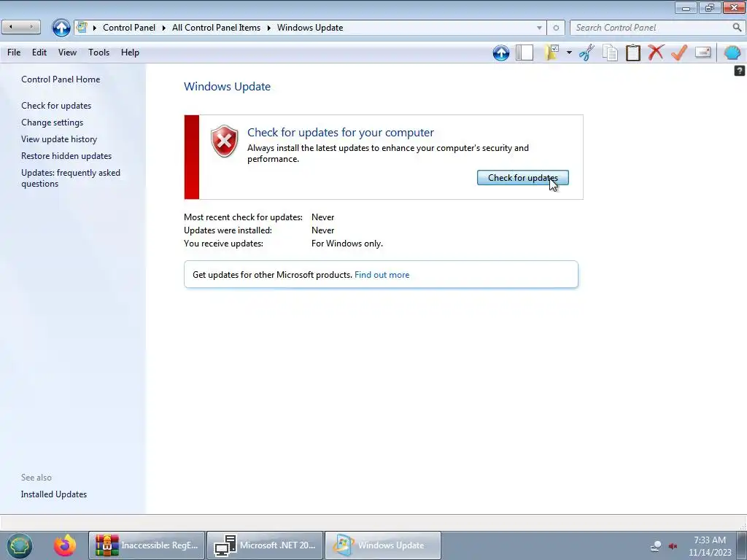Expand the breadcrumb arrow after Control Panel
The height and width of the screenshot is (560, 747).
[163, 28]
